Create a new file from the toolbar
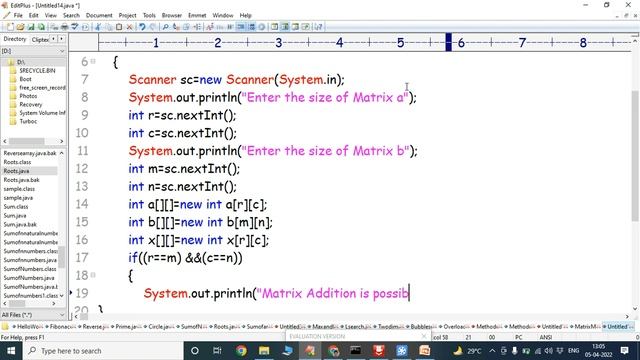Viewport: 640px width, 360px height. tap(10, 27)
